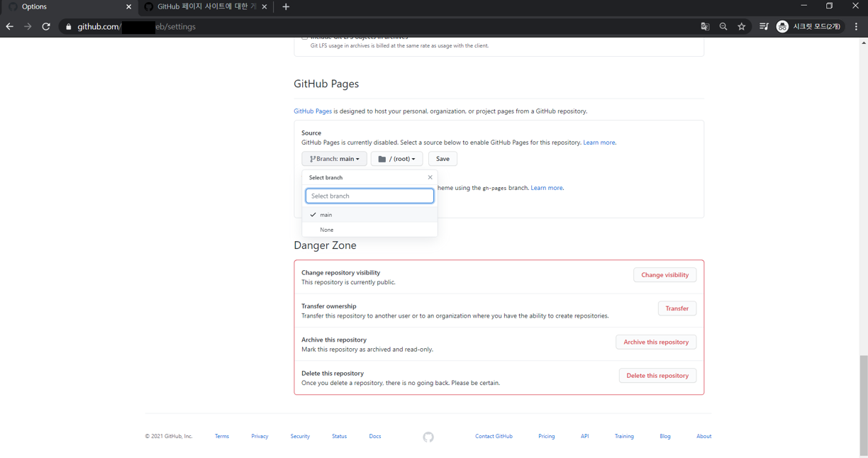The width and height of the screenshot is (868, 458).
Task: Click the Archive this repository button
Action: (x=656, y=342)
